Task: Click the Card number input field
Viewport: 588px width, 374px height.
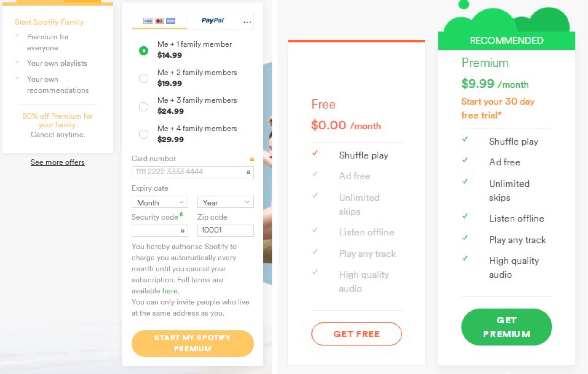Action: [x=189, y=172]
